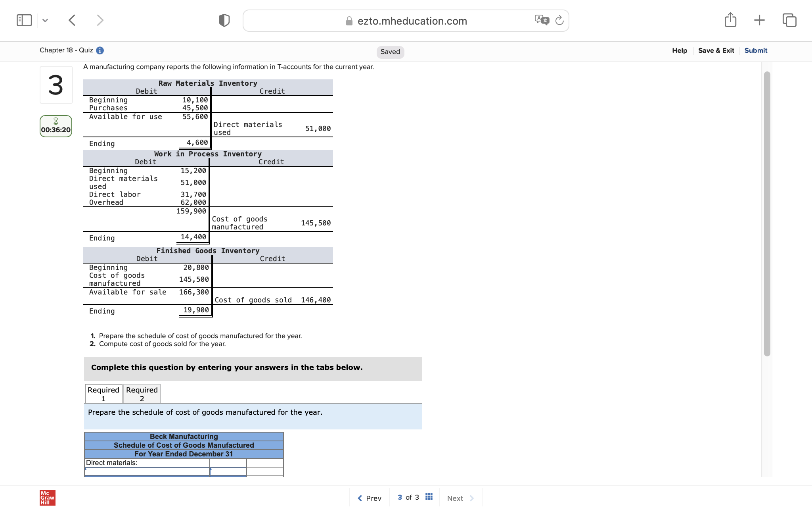Click the privacy shield icon
Viewport: 812px width, 508px height.
click(224, 20)
